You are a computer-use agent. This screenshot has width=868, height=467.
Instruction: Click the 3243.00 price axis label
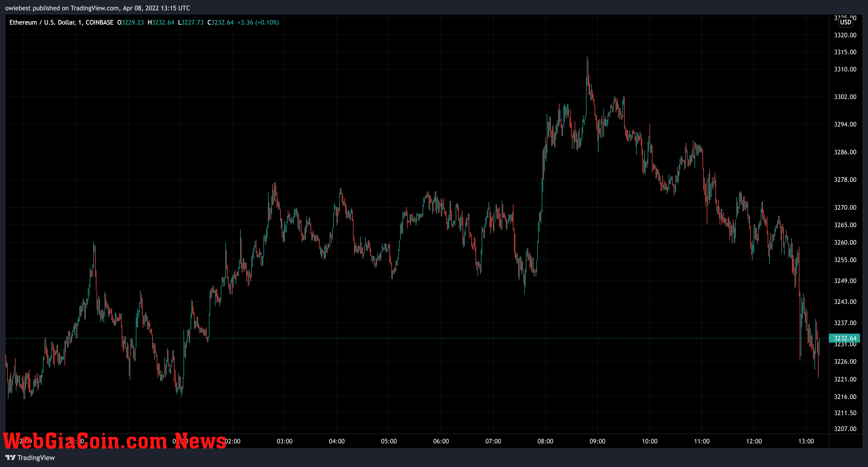pos(845,302)
